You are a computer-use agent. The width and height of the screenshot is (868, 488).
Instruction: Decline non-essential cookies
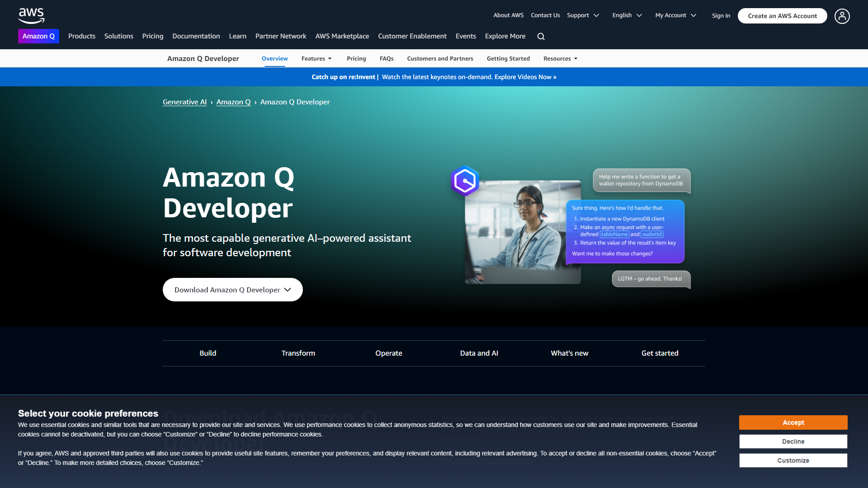point(793,441)
